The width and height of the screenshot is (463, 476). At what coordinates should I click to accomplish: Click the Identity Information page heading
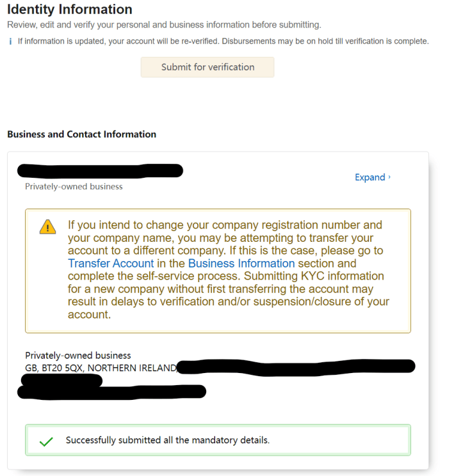click(x=70, y=10)
